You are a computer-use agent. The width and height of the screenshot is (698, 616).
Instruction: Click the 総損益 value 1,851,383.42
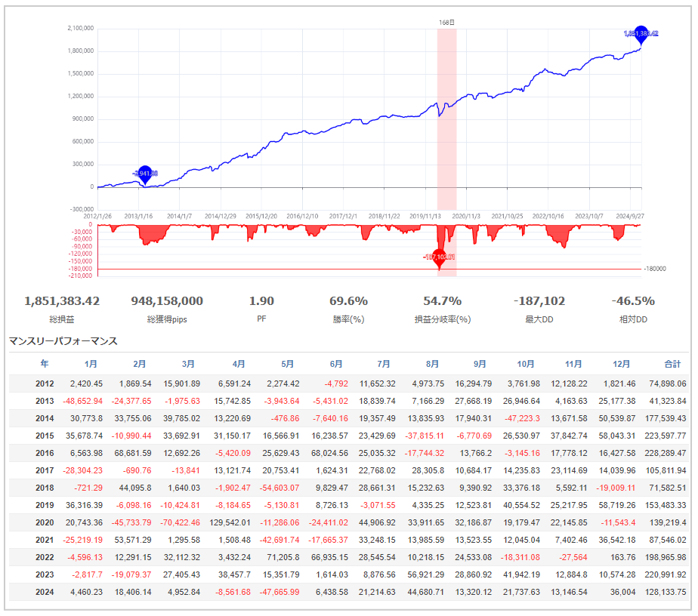click(x=62, y=300)
